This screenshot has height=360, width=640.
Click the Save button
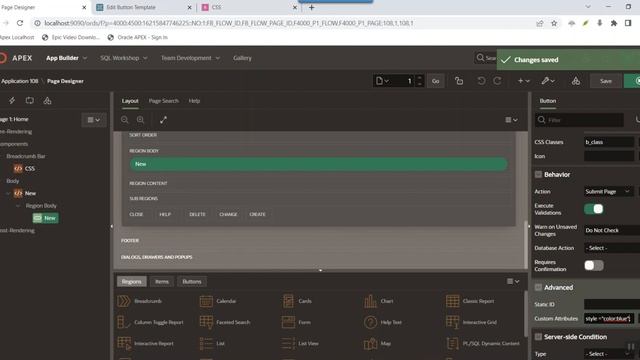pos(606,81)
